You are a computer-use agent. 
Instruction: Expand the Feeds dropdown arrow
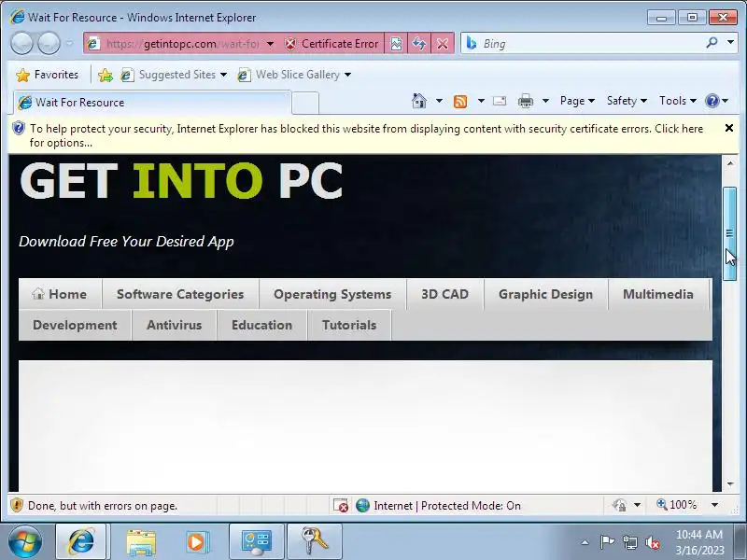pos(481,101)
